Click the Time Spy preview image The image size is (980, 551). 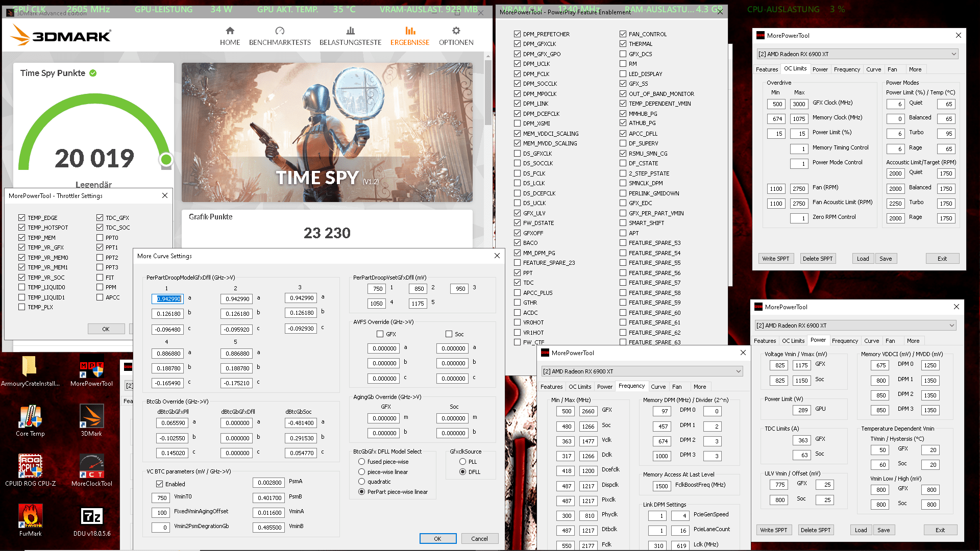[327, 132]
